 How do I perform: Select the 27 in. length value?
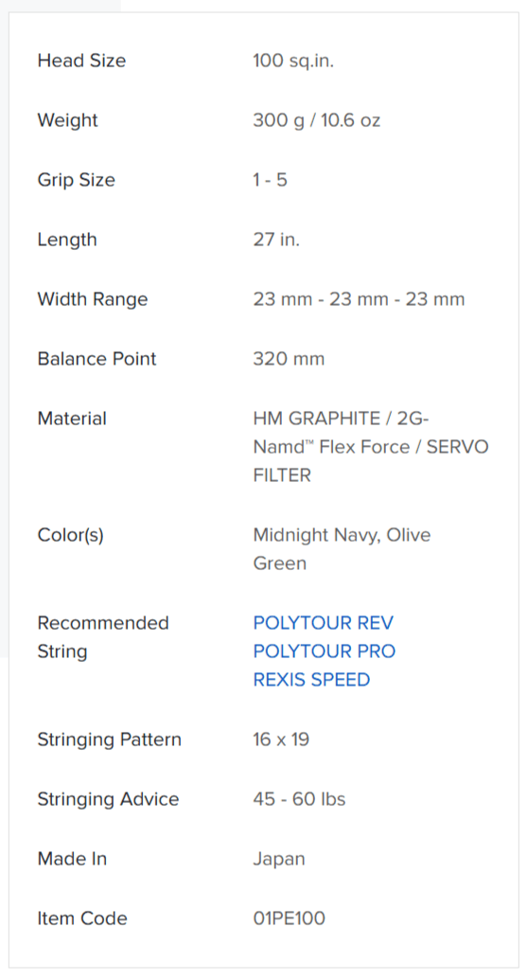276,240
